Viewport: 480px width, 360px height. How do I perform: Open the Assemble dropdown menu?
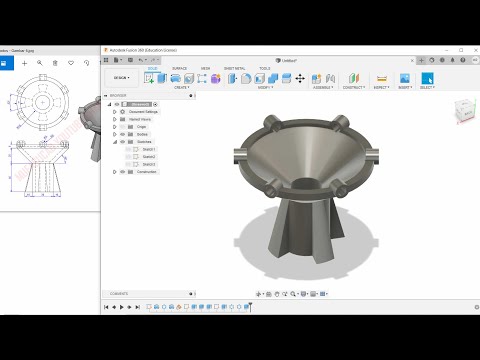click(323, 87)
